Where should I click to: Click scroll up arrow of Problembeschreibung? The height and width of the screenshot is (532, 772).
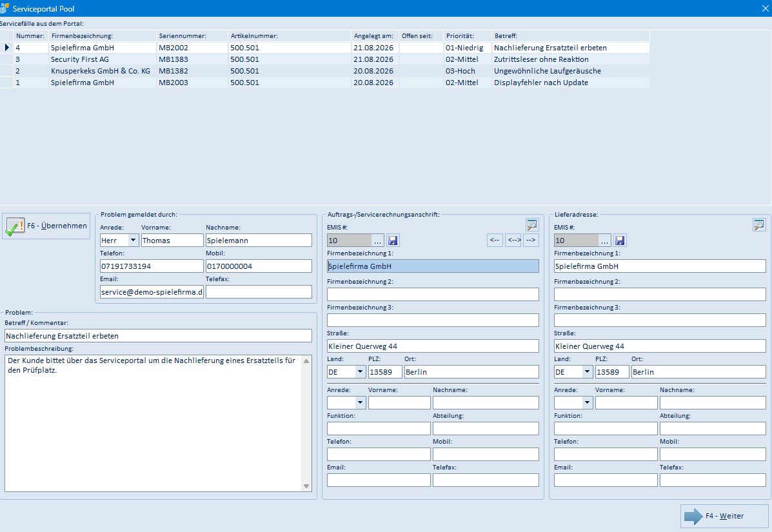coord(306,360)
